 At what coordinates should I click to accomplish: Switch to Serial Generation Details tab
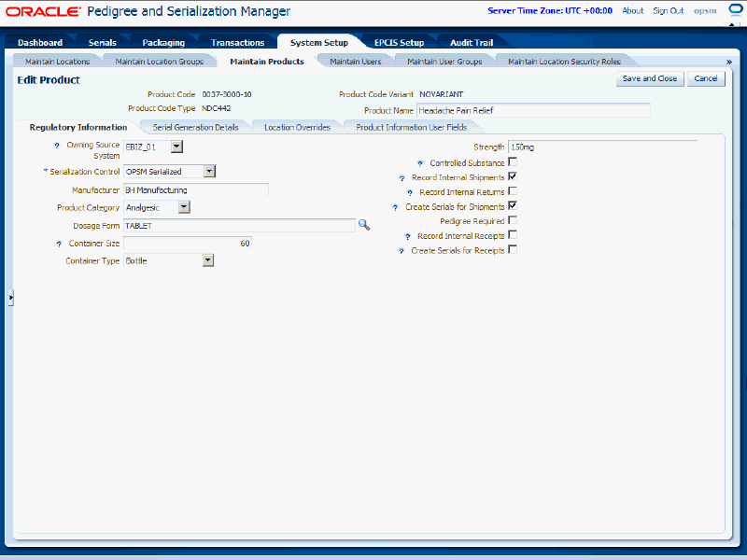coord(195,127)
